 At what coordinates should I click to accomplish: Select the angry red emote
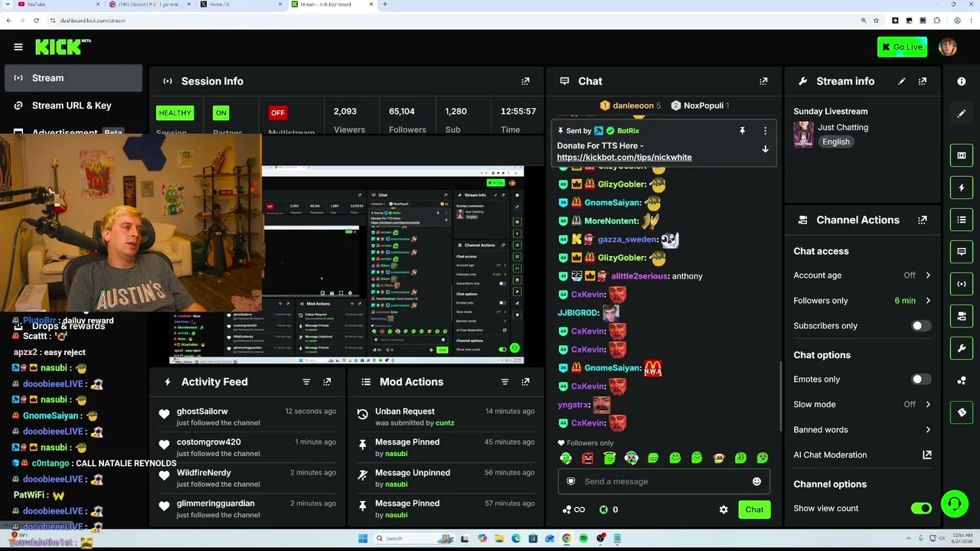point(587,458)
